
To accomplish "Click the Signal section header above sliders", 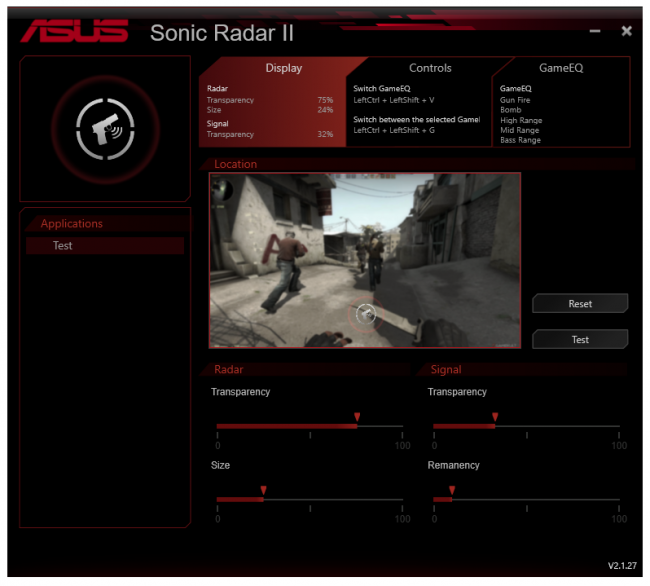I will (x=446, y=369).
